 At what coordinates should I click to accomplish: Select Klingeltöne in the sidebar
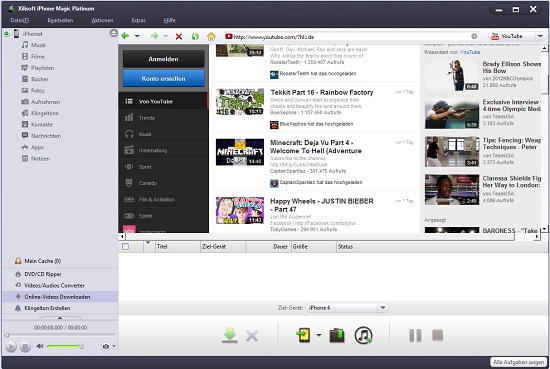[45, 113]
